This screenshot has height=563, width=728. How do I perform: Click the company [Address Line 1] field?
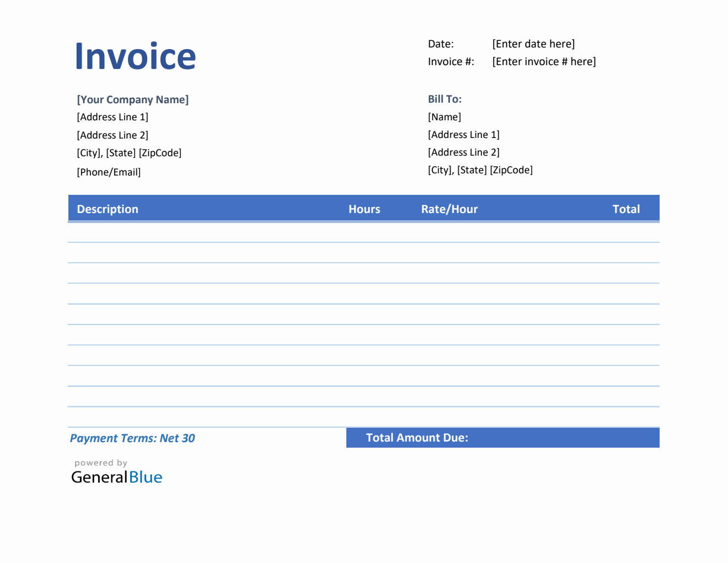[x=112, y=116]
